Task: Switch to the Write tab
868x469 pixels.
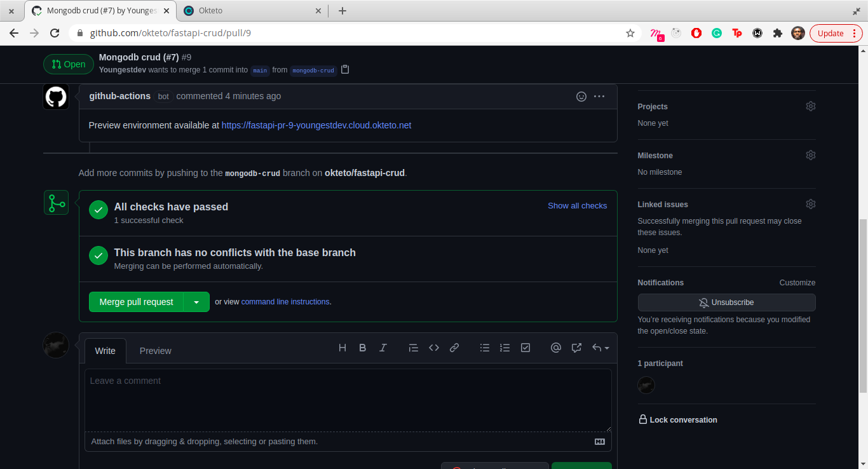Action: [105, 351]
